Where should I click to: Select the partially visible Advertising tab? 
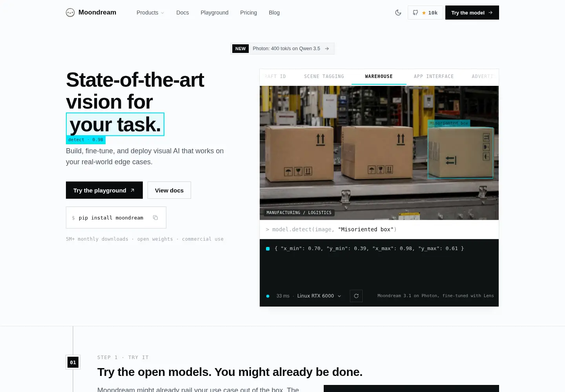pos(483,76)
